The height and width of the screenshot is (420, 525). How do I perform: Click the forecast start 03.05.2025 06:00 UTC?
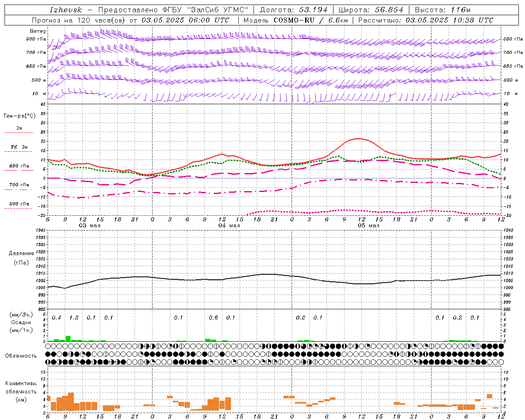coord(185,20)
